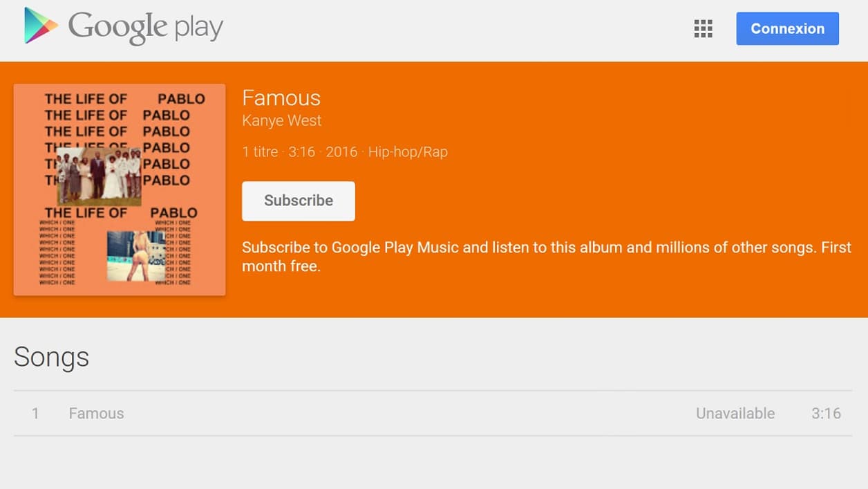Open the Kanye West artist link
This screenshot has height=489, width=868.
281,120
